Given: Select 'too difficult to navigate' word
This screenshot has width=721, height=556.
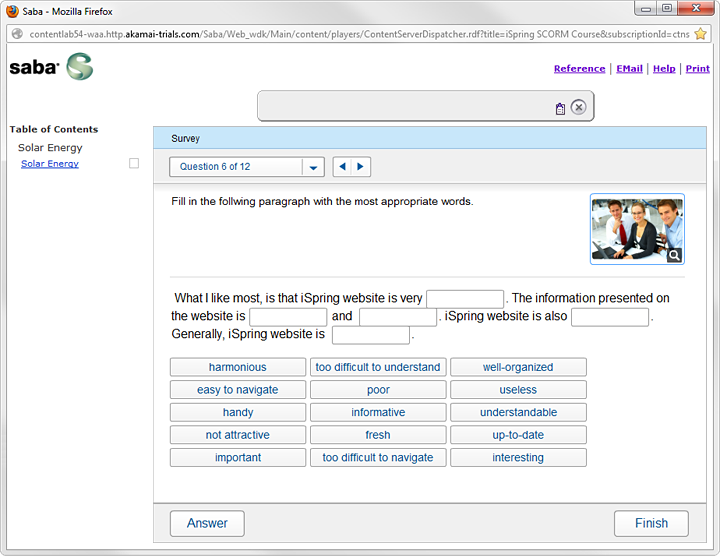Looking at the screenshot, I should pyautogui.click(x=378, y=458).
